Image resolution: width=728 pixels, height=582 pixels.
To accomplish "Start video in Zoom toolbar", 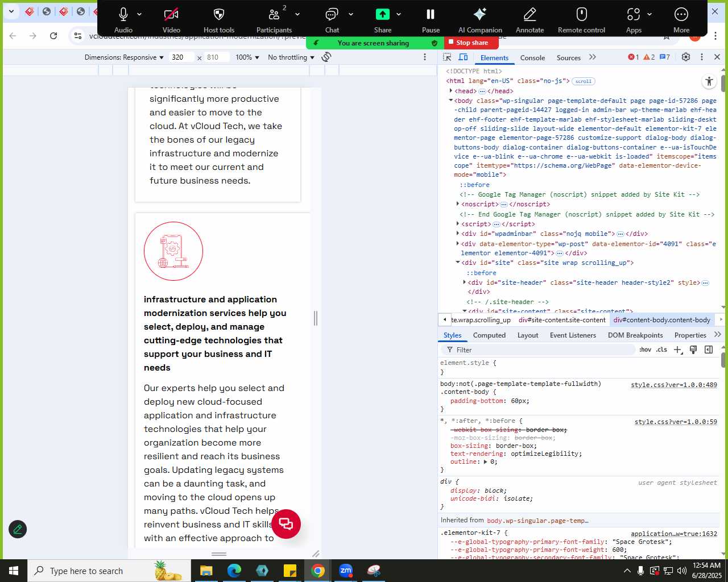I will pos(171,19).
